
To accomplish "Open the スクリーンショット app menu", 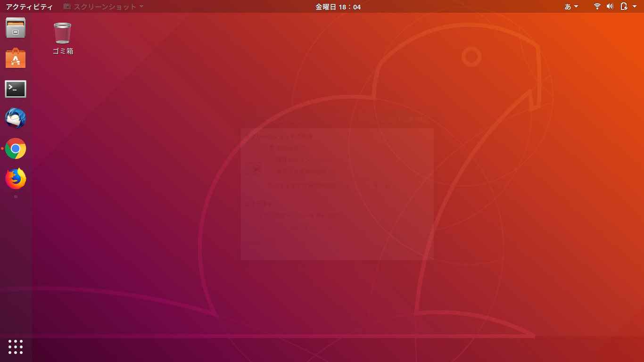I will 103,7.
